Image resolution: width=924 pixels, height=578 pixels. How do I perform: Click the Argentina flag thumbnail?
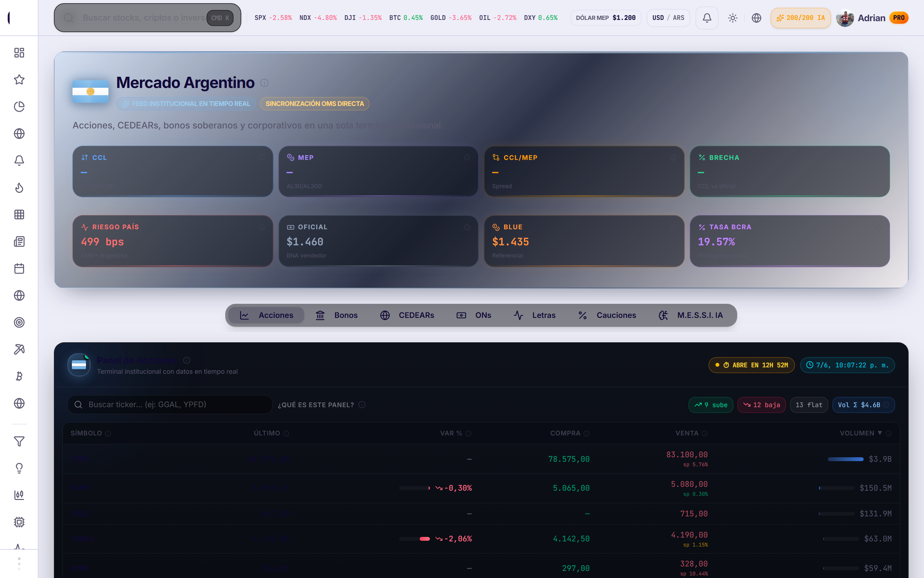90,92
